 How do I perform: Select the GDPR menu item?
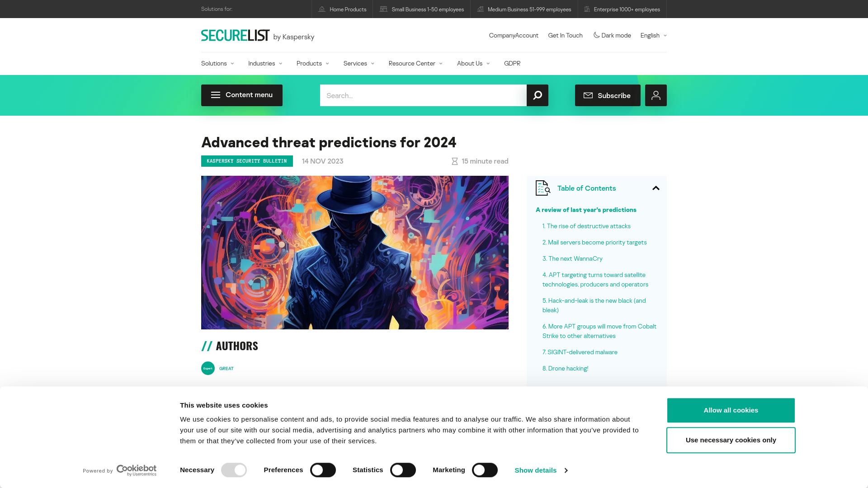coord(511,63)
